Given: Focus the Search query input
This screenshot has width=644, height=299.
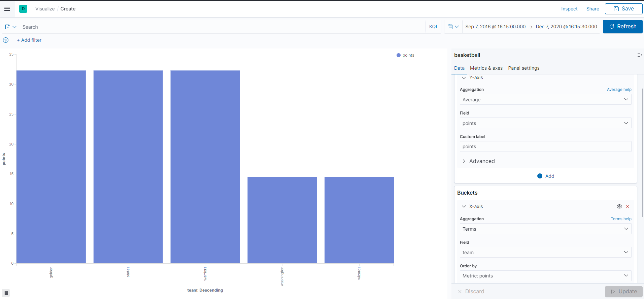Looking at the screenshot, I should pos(222,27).
